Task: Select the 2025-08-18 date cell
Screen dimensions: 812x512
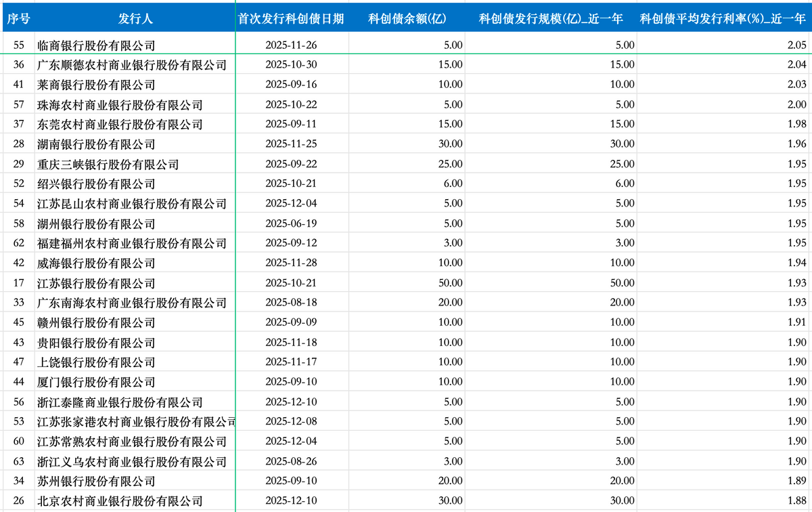Action: tap(292, 303)
